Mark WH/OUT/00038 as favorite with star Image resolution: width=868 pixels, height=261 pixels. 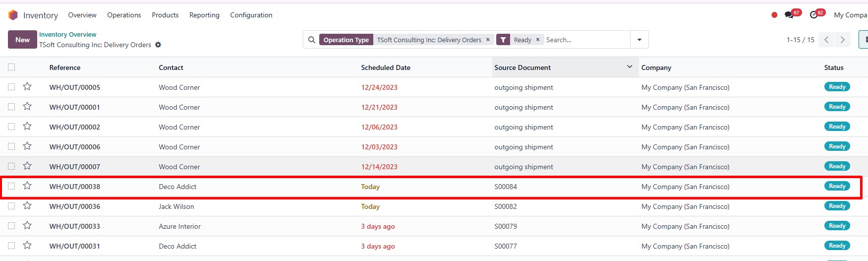(x=27, y=186)
